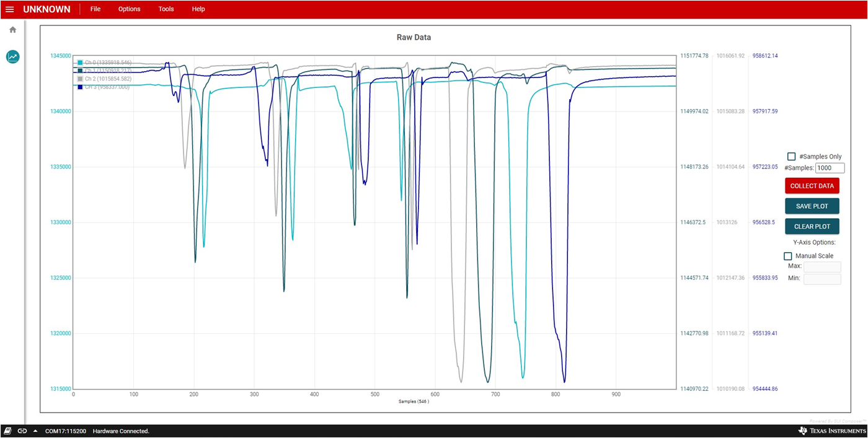868x438 pixels.
Task: Expand the status bar up arrow
Action: tap(35, 431)
